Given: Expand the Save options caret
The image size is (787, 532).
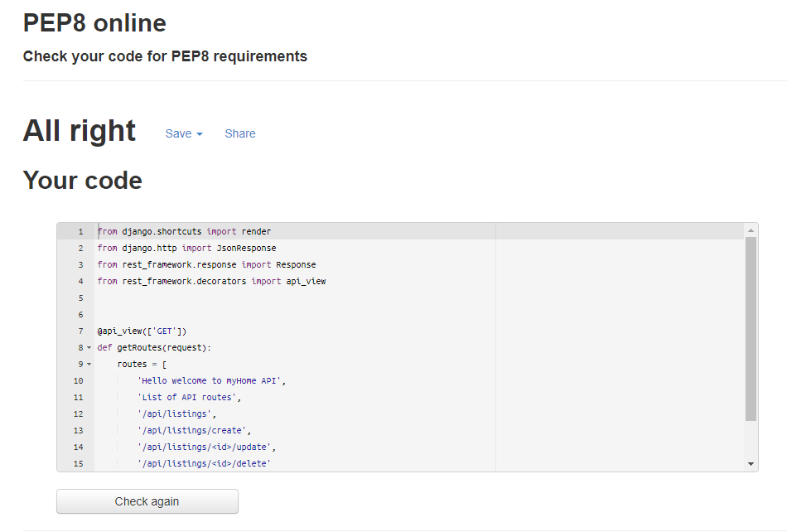Looking at the screenshot, I should tap(200, 133).
